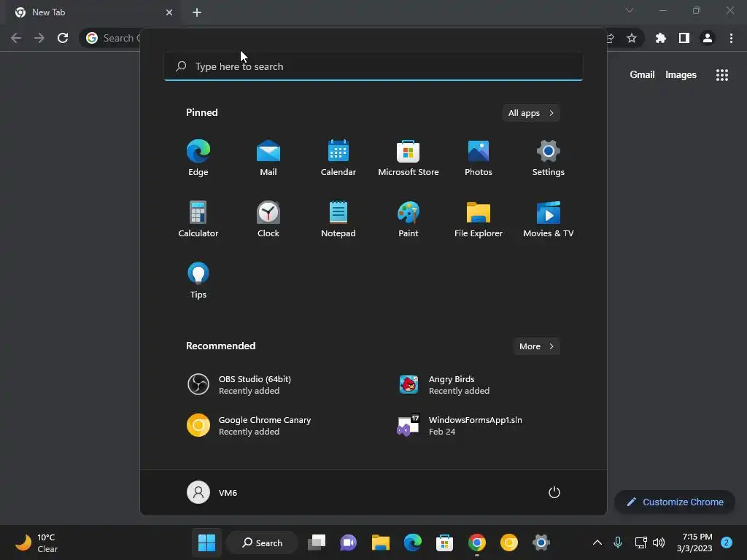Bookmark this tab with star icon
747x560 pixels.
click(x=632, y=38)
